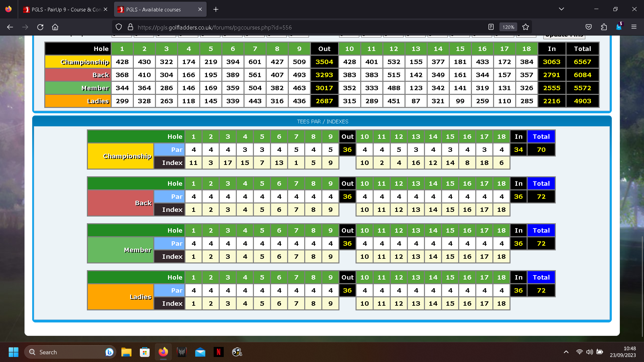Open the Firefox extensions puzzle icon
644x362 pixels.
604,27
